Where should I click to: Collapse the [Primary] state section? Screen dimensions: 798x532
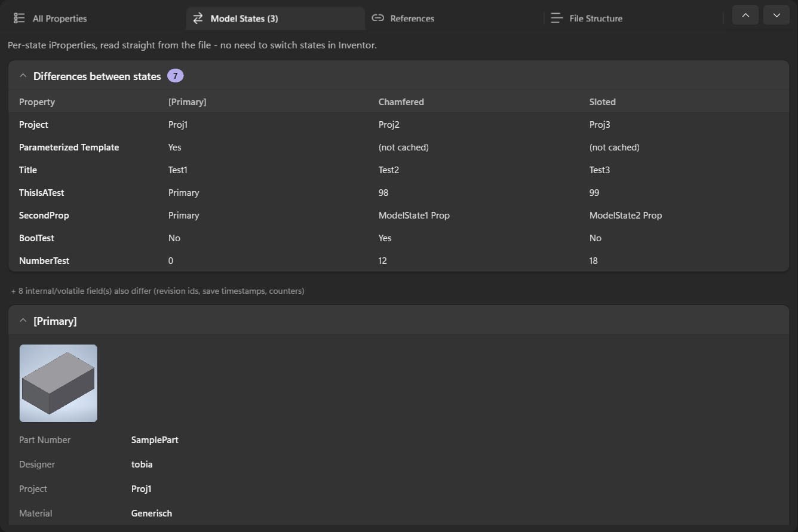click(23, 321)
